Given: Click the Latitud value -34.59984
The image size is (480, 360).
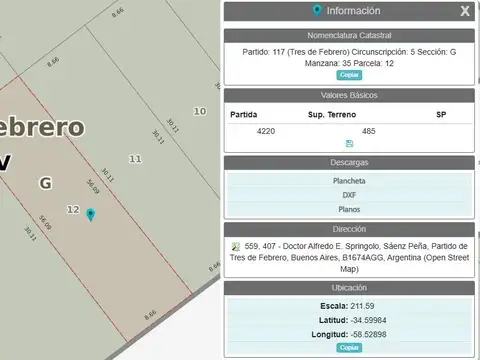Looking at the screenshot, I should tap(368, 320).
